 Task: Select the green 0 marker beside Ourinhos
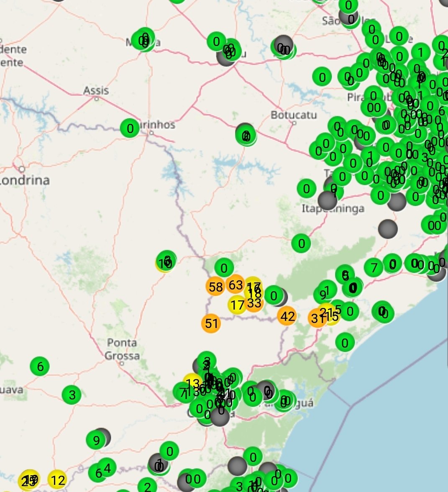[x=130, y=128]
